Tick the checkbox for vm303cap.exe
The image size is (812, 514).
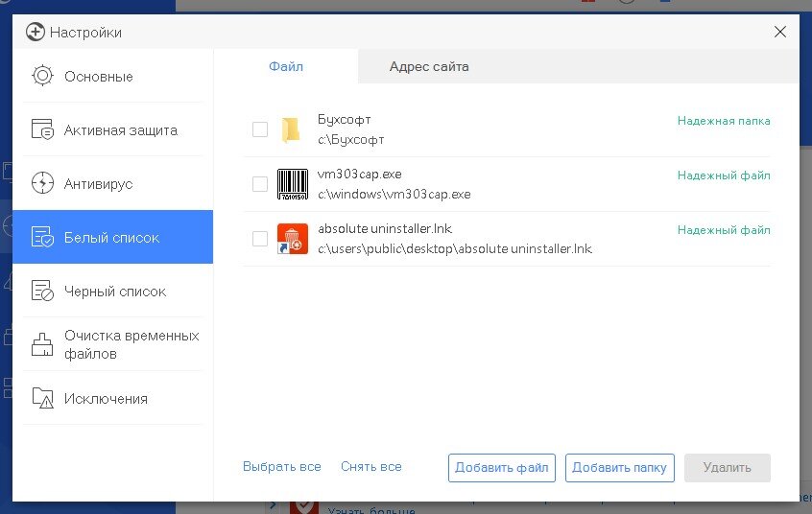coord(260,184)
